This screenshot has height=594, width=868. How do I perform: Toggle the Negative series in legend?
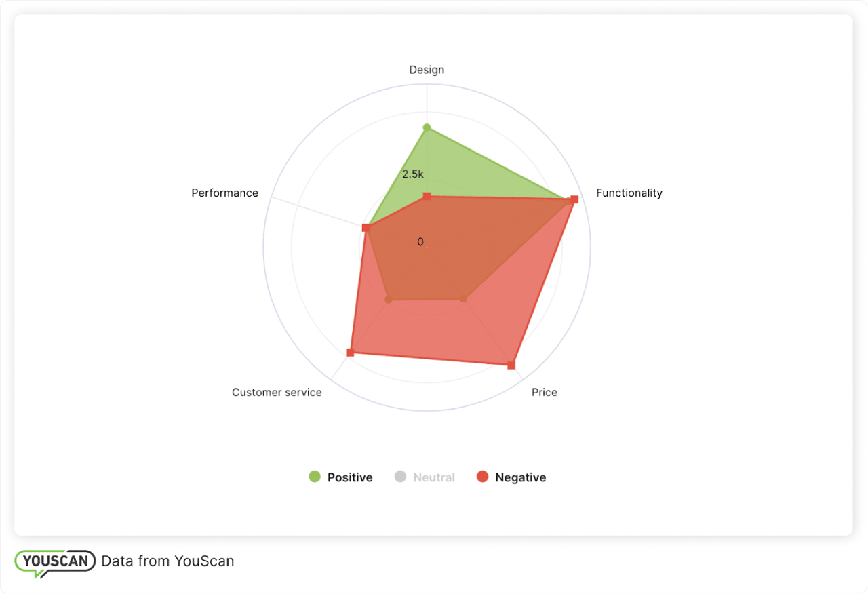(x=511, y=477)
